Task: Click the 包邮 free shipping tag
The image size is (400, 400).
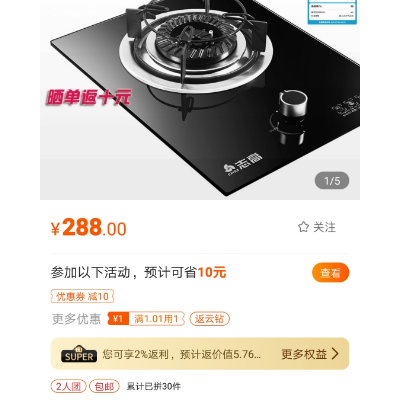Action: point(104,386)
